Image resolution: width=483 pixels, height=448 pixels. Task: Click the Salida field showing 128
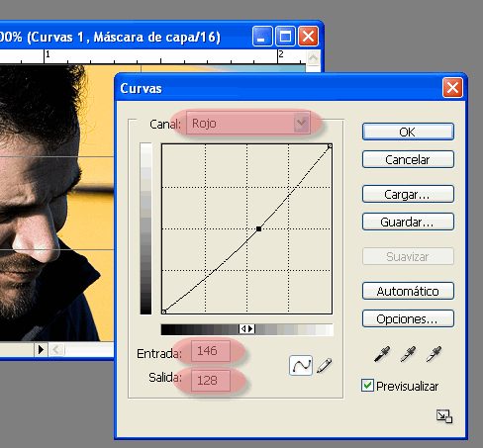tap(211, 381)
